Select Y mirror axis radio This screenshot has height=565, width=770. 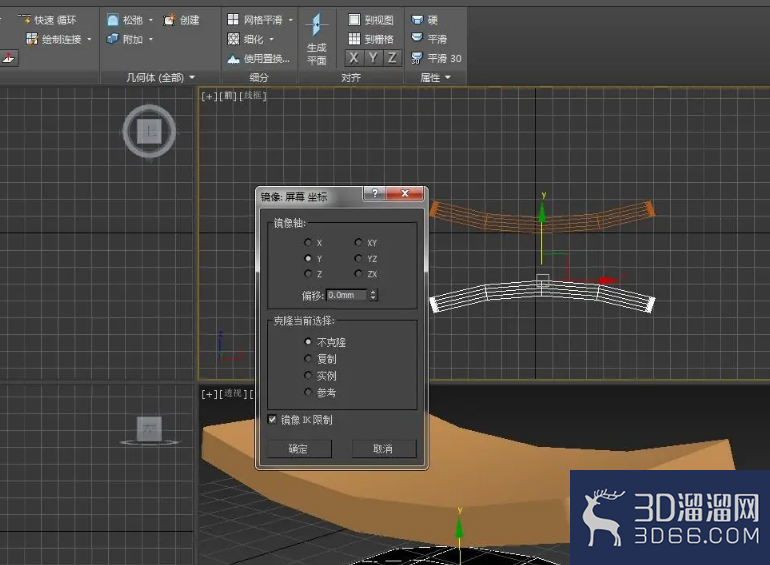click(308, 258)
